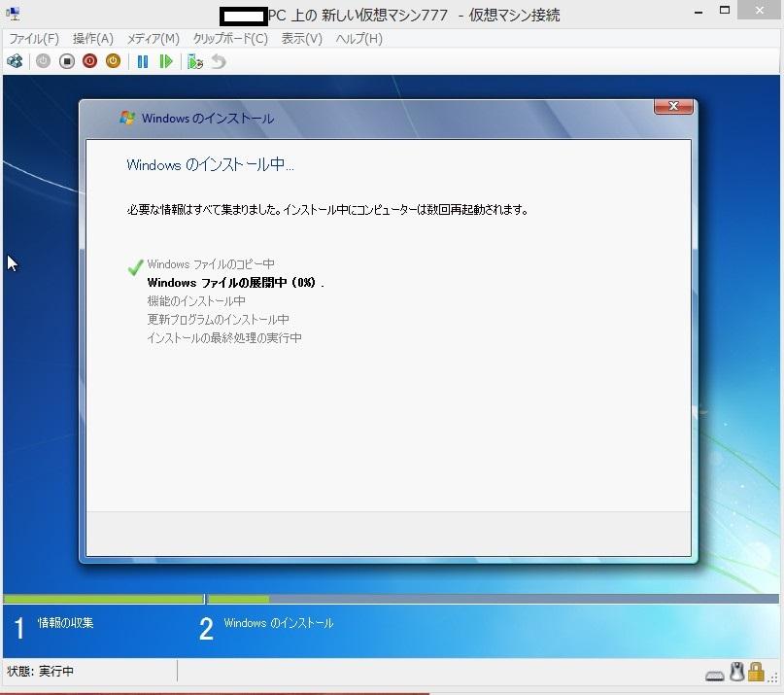Click the Windows ファイルのコピー中 step text
The height and width of the screenshot is (695, 784).
[x=211, y=264]
